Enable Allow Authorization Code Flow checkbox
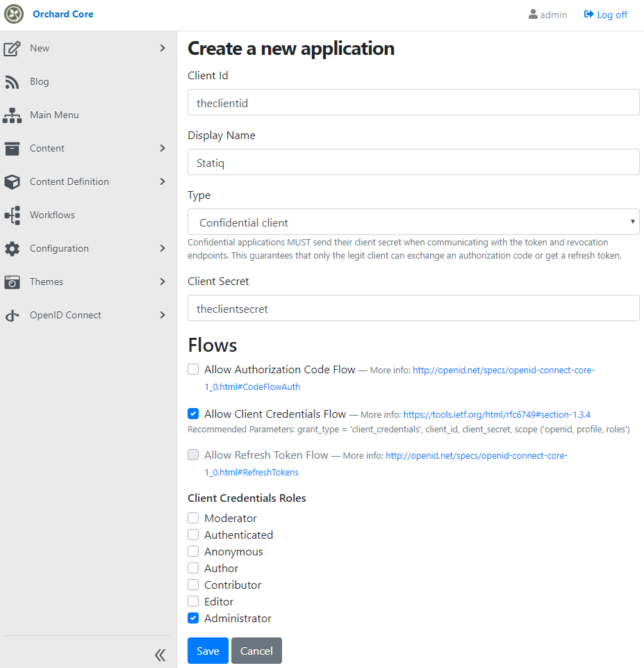The width and height of the screenshot is (644, 668). pos(193,369)
